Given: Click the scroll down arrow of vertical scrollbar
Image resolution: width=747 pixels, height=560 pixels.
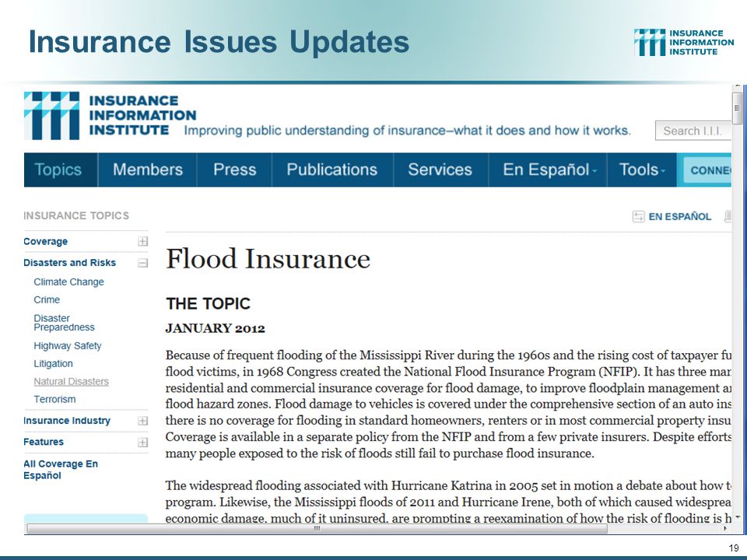Looking at the screenshot, I should click(x=737, y=517).
